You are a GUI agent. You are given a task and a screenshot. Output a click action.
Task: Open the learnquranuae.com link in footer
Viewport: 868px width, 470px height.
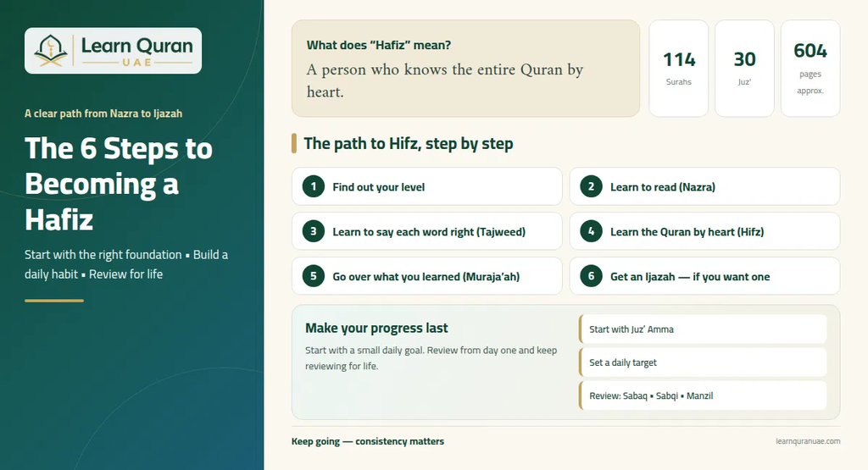pyautogui.click(x=808, y=441)
